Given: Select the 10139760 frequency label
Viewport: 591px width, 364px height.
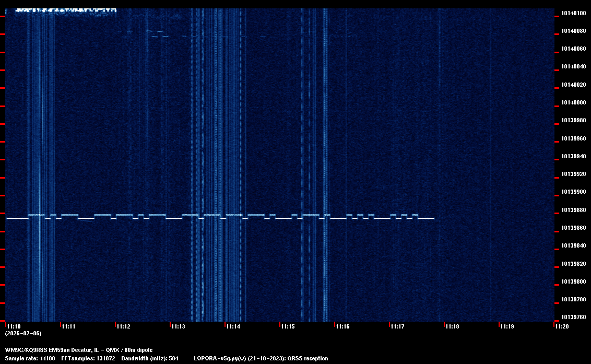Looking at the screenshot, I should 573,317.
